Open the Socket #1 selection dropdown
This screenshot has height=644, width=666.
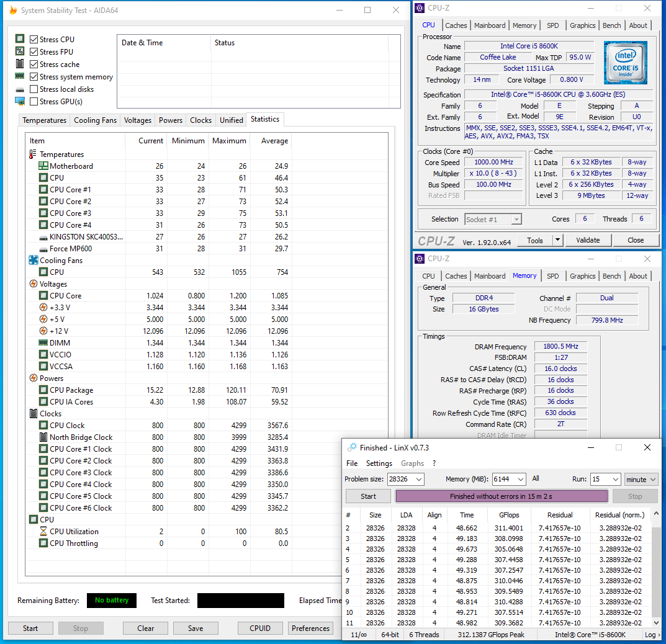coord(516,220)
